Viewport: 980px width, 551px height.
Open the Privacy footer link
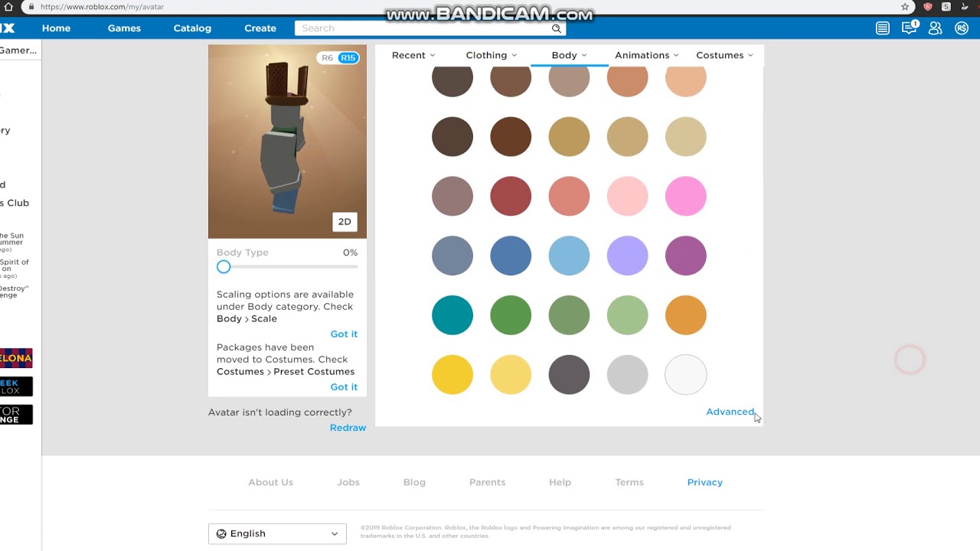coord(705,482)
